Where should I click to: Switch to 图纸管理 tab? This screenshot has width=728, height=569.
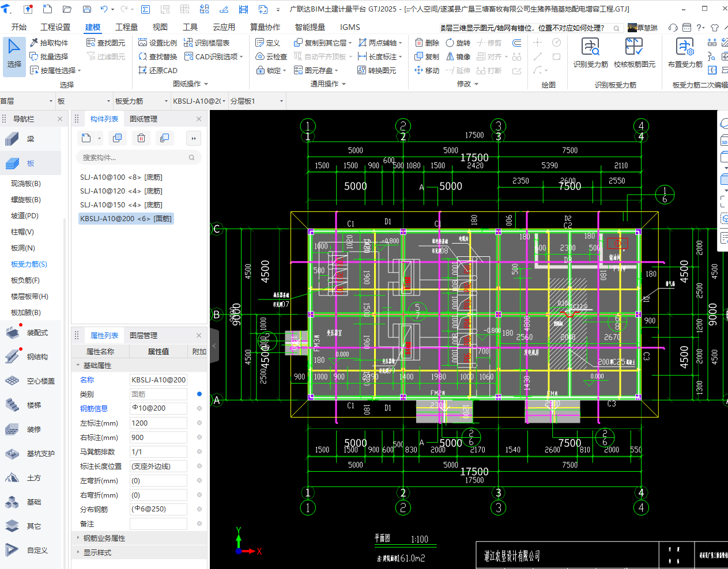[144, 119]
